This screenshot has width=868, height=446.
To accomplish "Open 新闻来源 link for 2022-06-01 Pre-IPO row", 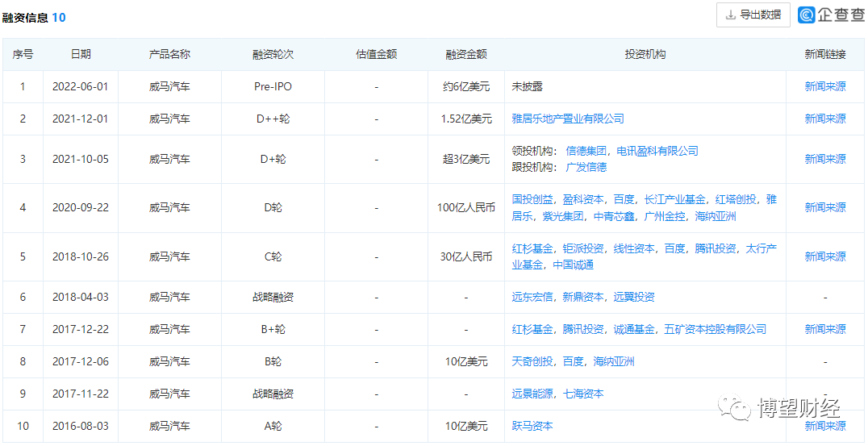I will (824, 86).
